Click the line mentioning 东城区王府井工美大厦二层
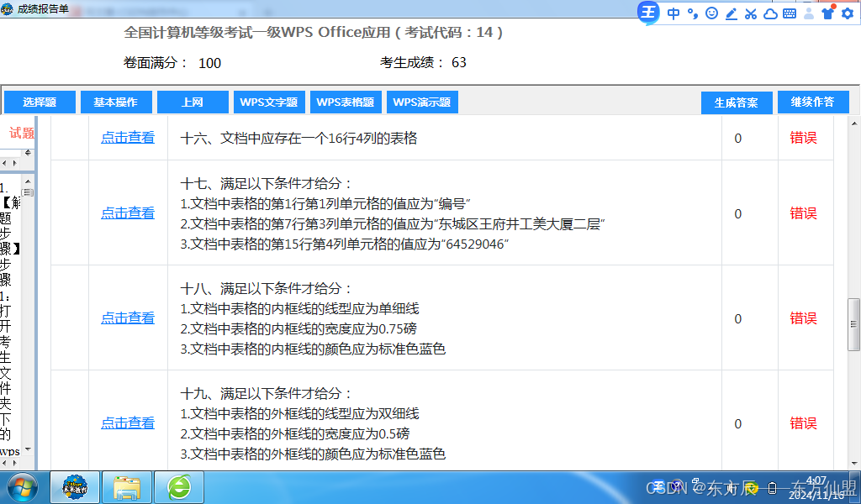Image resolution: width=861 pixels, height=504 pixels. tap(393, 223)
